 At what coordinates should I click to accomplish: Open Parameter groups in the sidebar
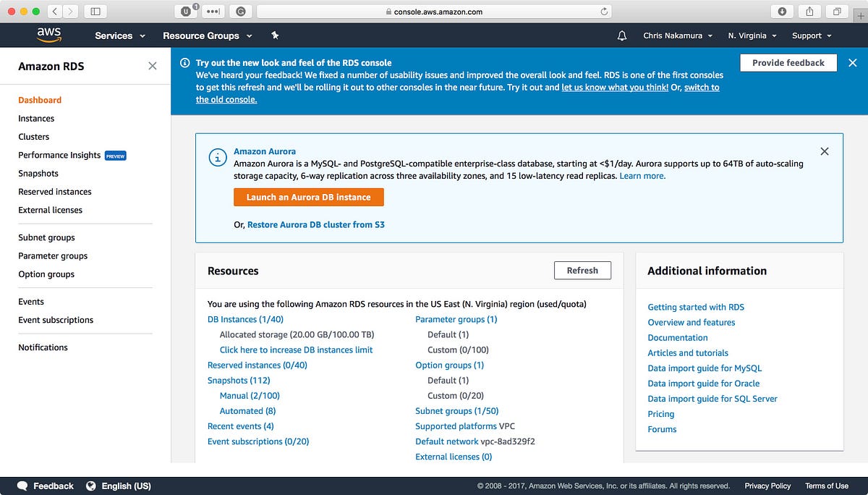[x=53, y=256]
